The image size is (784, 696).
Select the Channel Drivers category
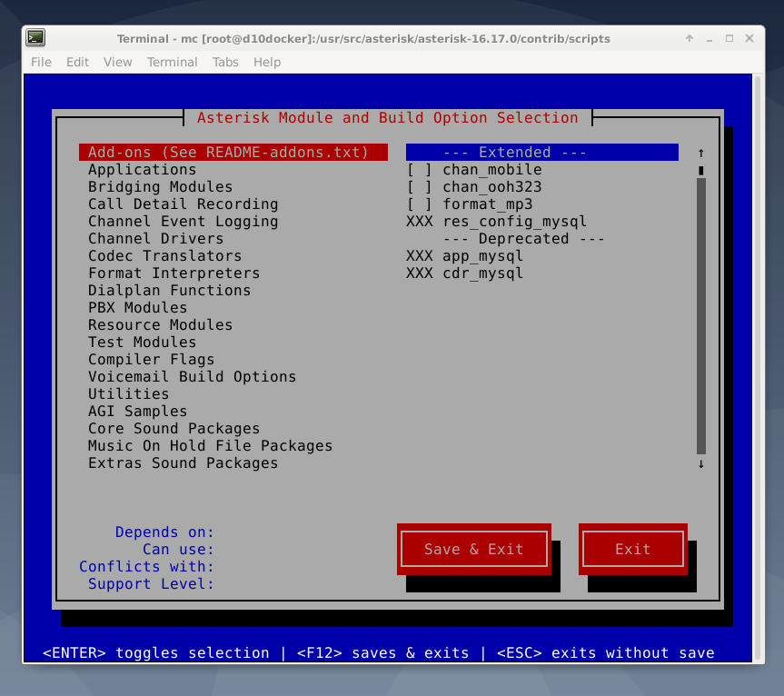[155, 239]
